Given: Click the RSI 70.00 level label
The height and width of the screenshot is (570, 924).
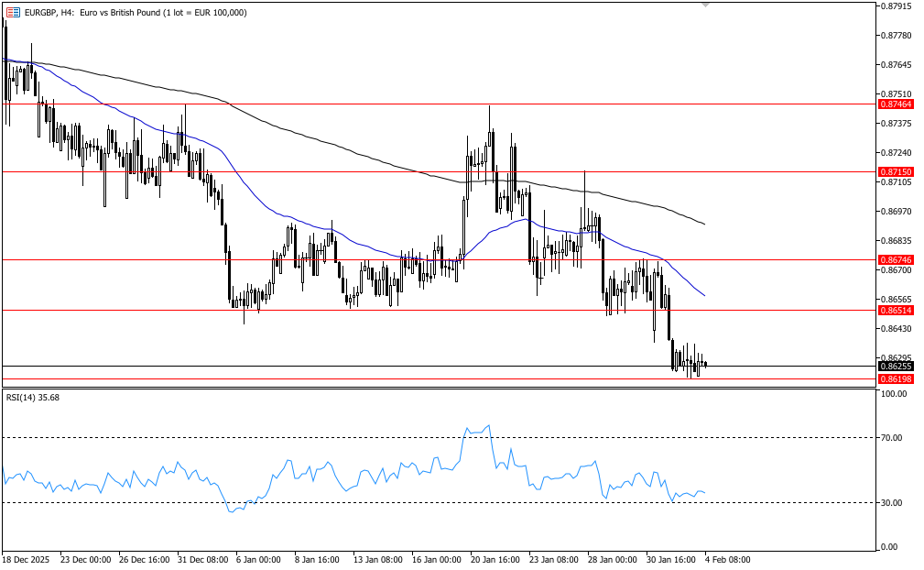Looking at the screenshot, I should [x=892, y=438].
